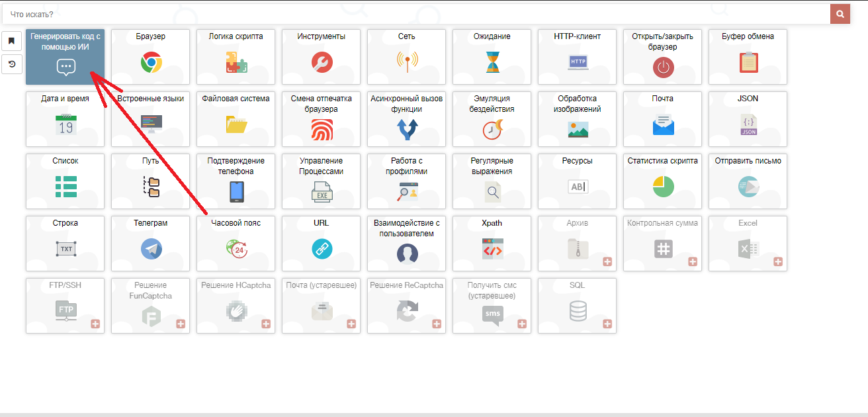Click the plus badge on Архив tile
The image size is (868, 417).
point(607,262)
